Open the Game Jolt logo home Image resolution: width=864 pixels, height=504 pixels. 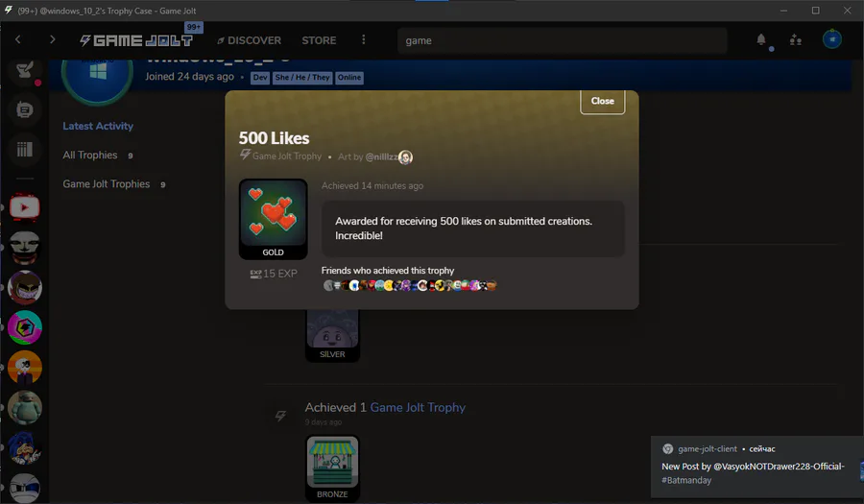click(136, 40)
